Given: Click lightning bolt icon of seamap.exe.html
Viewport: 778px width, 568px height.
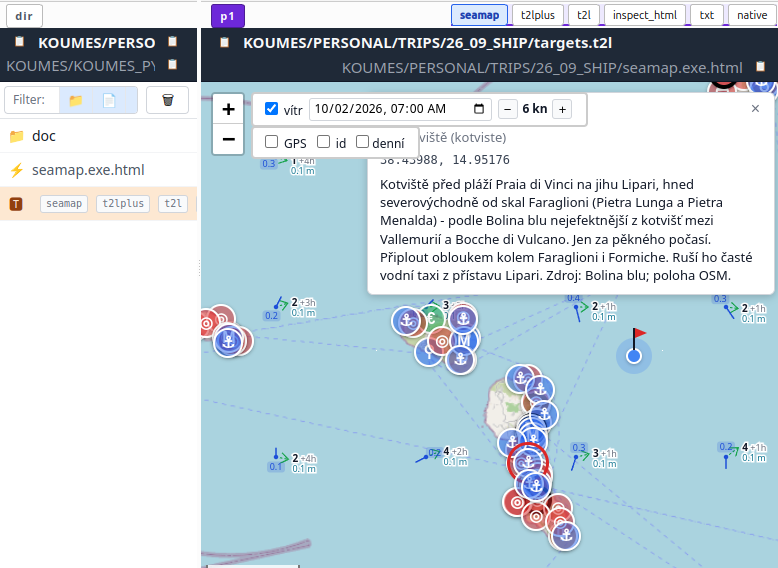Looking at the screenshot, I should click(16, 170).
